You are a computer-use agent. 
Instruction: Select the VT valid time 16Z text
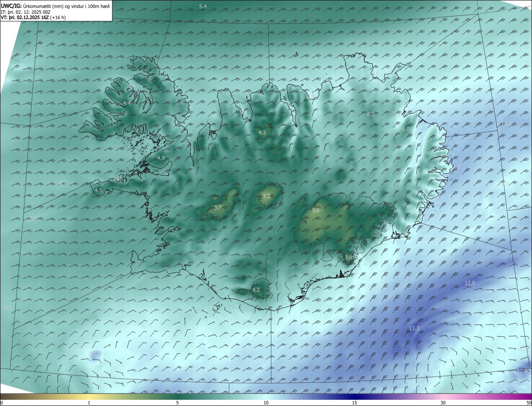(25, 17)
